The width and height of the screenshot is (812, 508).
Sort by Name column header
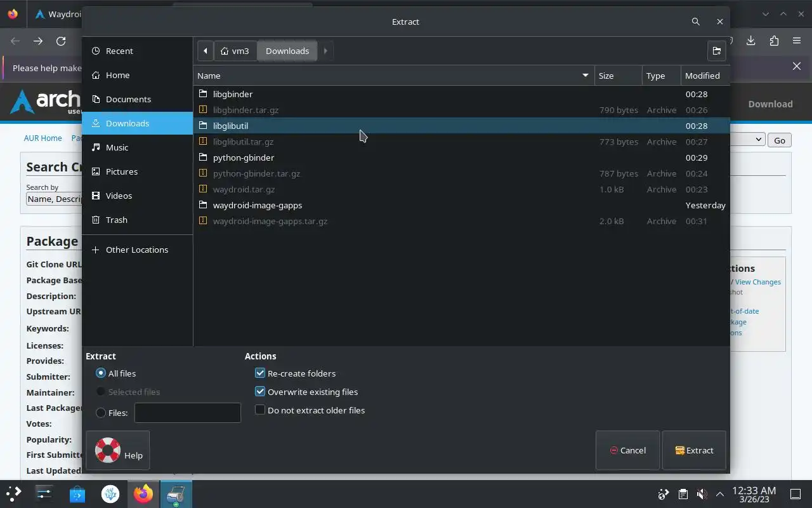pyautogui.click(x=394, y=76)
